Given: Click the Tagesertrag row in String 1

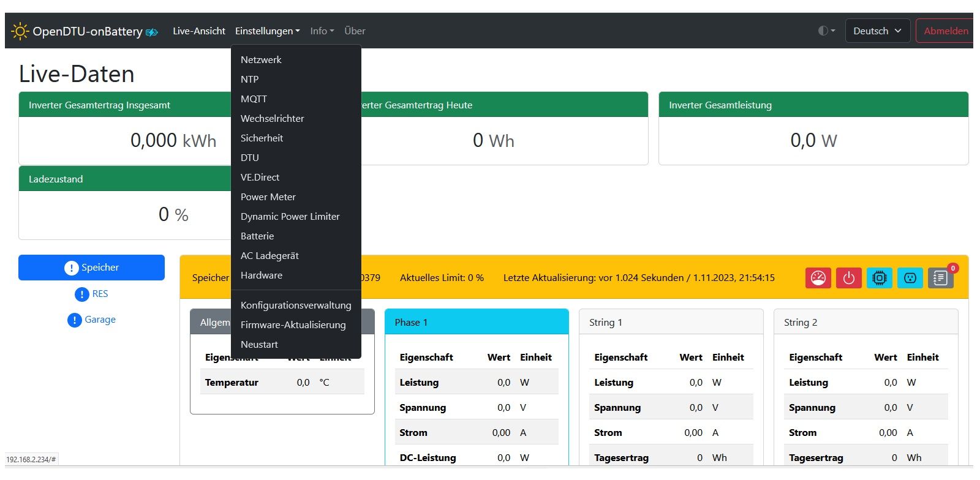Looking at the screenshot, I should (x=671, y=457).
